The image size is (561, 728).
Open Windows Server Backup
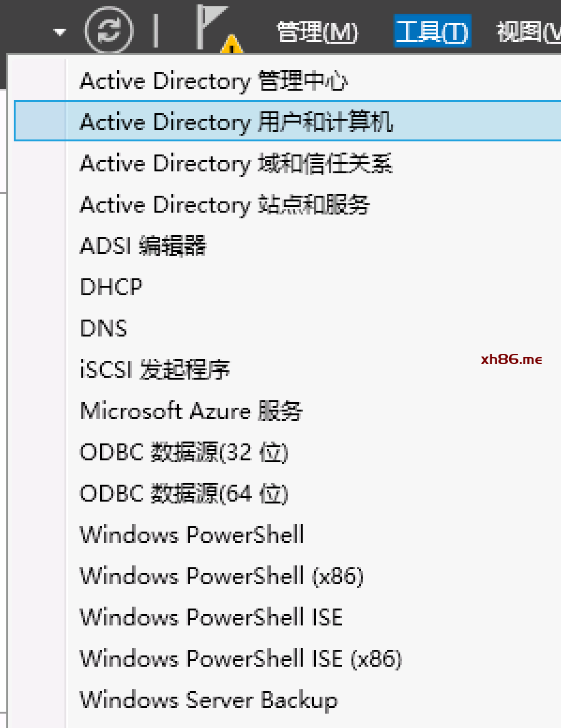pos(208,700)
